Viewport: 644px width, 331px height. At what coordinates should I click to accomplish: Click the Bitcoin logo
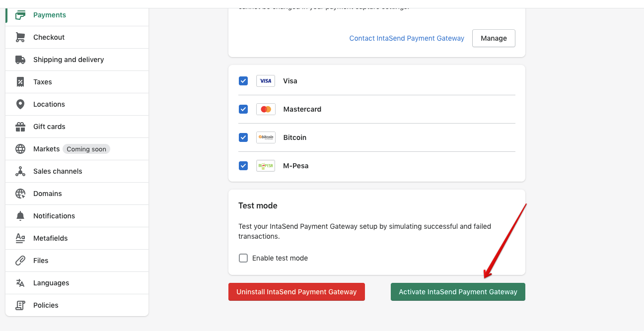(266, 137)
